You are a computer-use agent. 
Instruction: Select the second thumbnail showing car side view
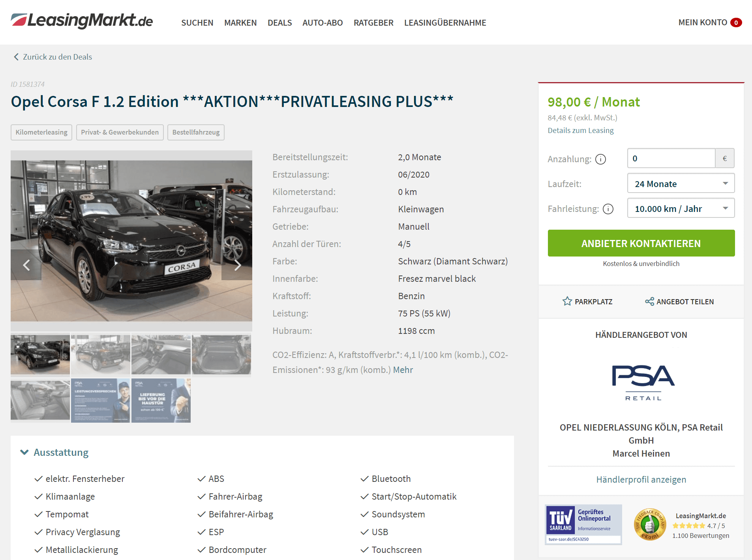click(x=101, y=354)
